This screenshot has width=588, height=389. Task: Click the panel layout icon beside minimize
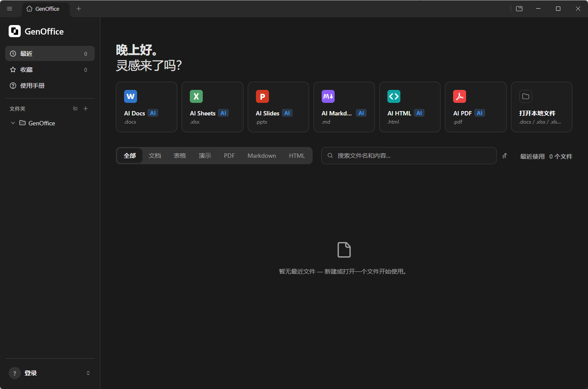pos(519,9)
